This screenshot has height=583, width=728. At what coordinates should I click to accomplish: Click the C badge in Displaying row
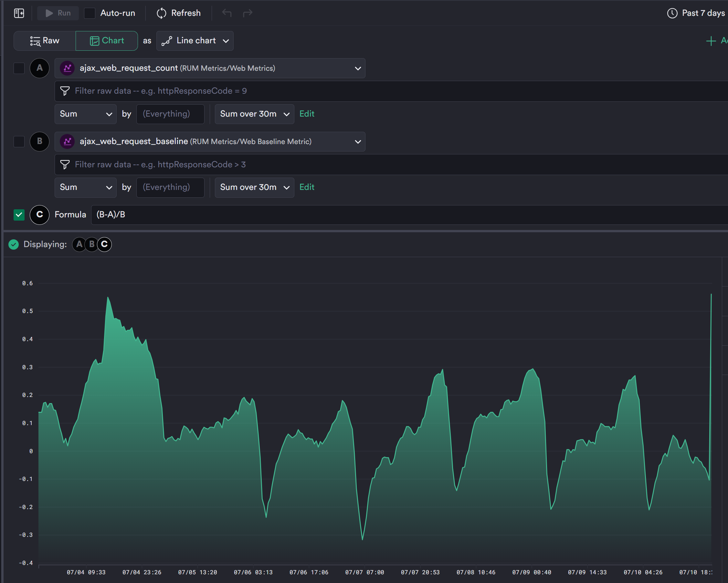click(x=104, y=245)
